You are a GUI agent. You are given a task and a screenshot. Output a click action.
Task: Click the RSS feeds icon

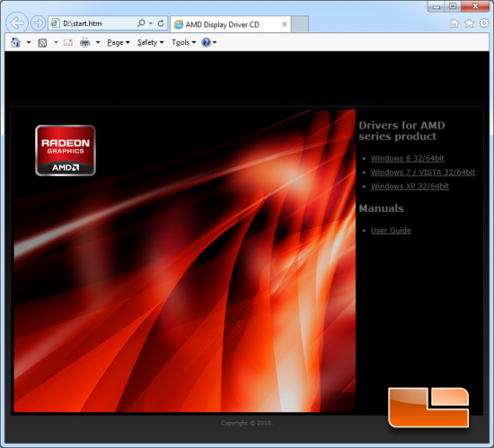pos(42,42)
